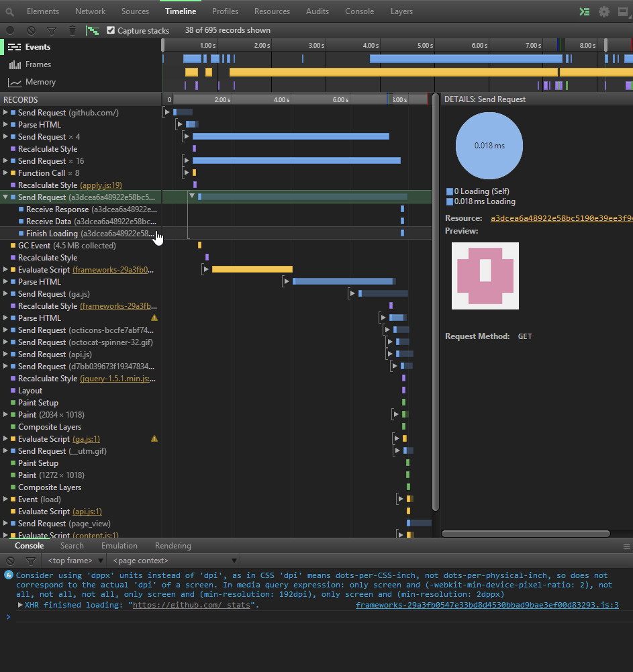Switch to the Network tab
This screenshot has height=672, width=633.
click(x=90, y=11)
